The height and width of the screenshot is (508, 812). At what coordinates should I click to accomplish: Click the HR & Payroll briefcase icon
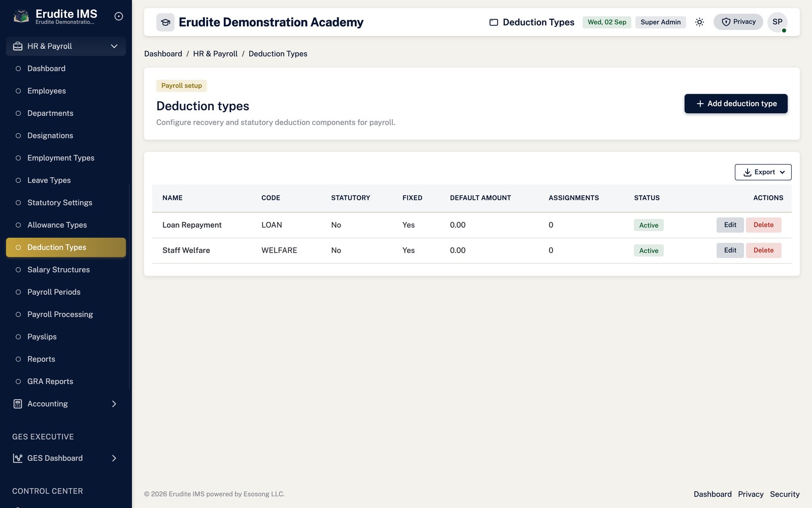(18, 46)
